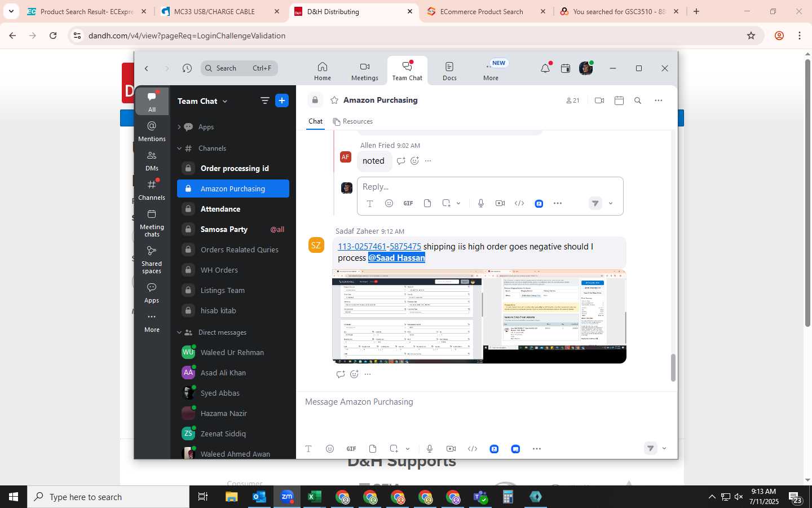Open the Orders Realated Quries channel
This screenshot has width=812, height=508.
tap(233, 249)
